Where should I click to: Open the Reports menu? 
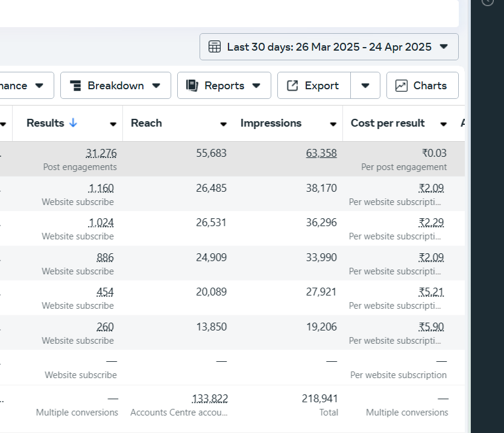(x=224, y=86)
